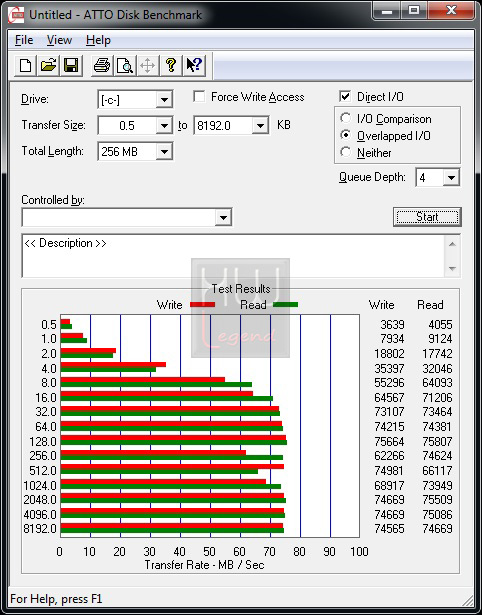Uncheck the Direct I/O checkbox

(x=345, y=96)
